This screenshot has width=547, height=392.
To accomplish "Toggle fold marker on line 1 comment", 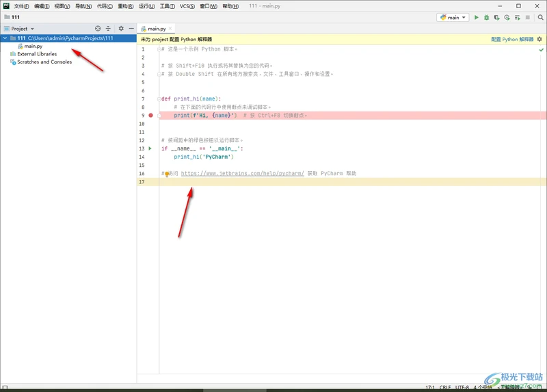I will tap(159, 49).
